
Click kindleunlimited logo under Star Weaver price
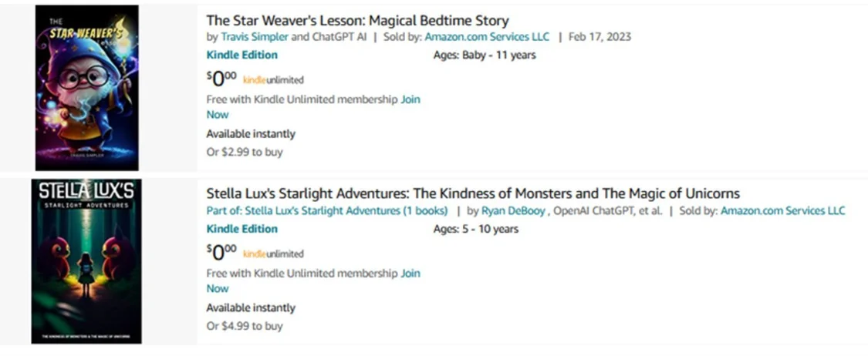273,80
